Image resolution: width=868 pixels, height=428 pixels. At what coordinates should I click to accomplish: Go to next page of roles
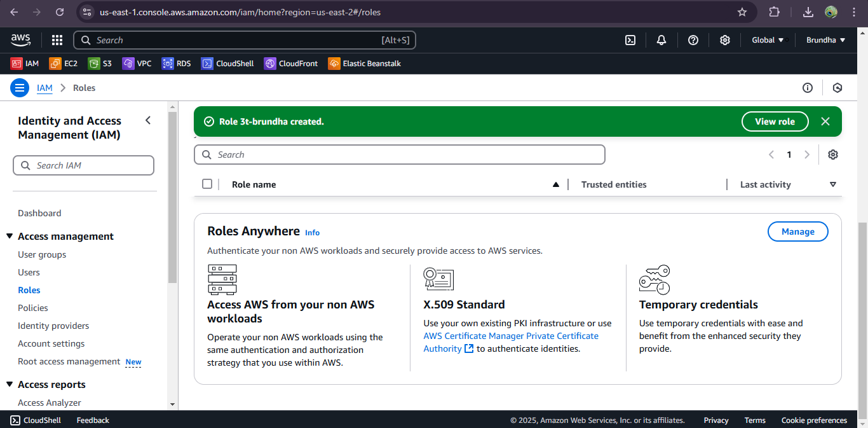(x=807, y=155)
